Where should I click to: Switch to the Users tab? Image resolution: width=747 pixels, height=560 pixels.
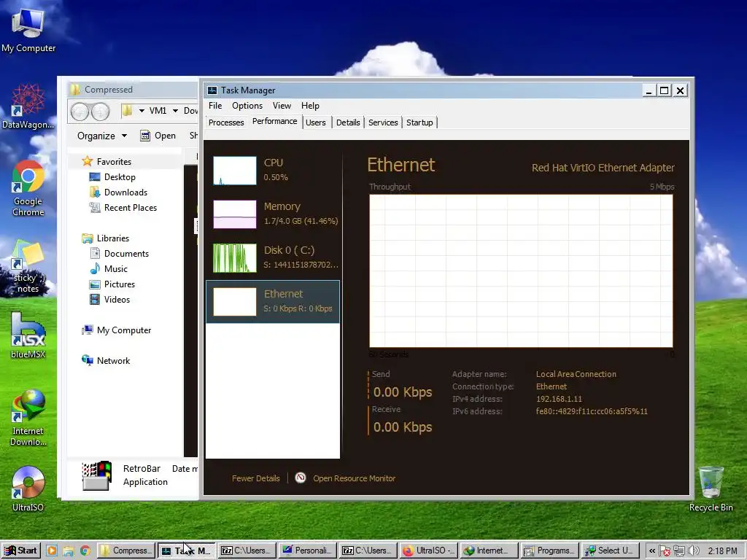(316, 122)
